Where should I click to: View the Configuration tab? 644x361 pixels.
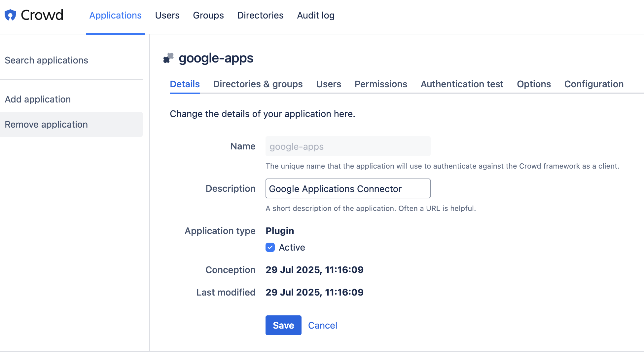[x=593, y=84]
